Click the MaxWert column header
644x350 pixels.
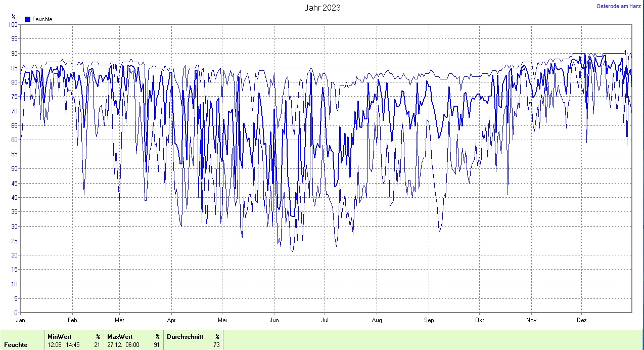pos(120,336)
